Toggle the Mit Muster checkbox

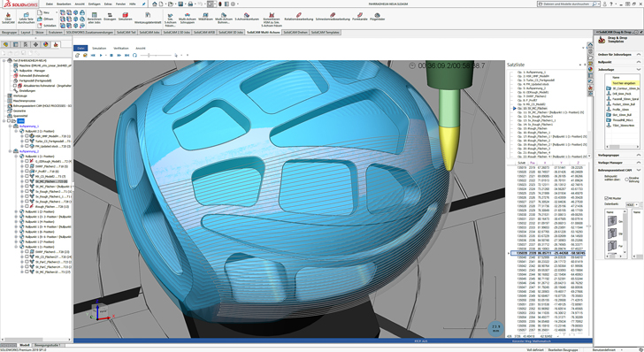[606, 198]
